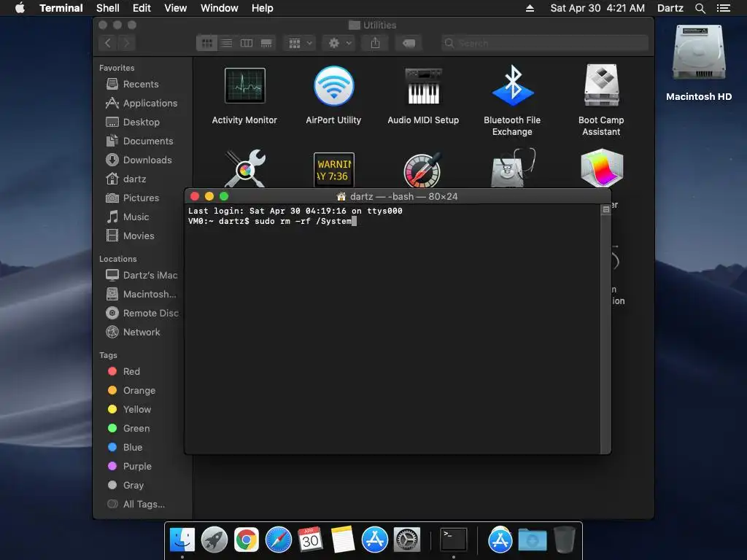Image resolution: width=747 pixels, height=560 pixels.
Task: Open the group-by arrangement dropdown in Finder
Action: click(x=300, y=43)
